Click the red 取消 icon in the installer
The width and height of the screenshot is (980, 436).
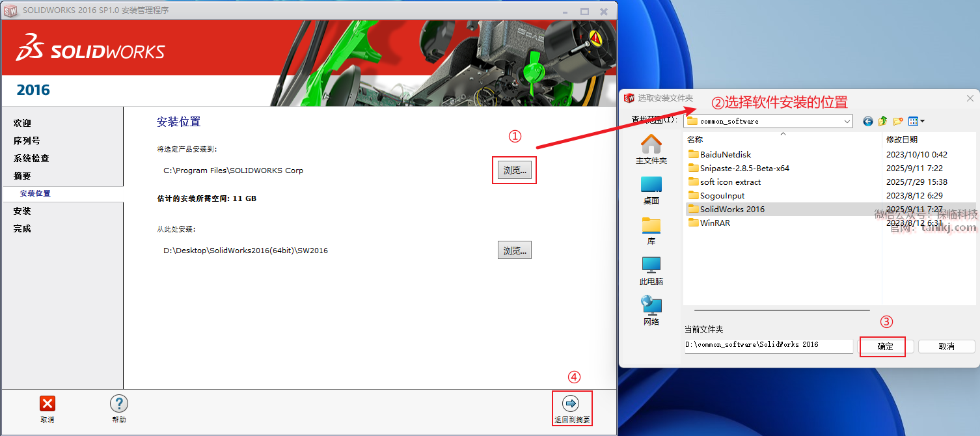(x=48, y=403)
